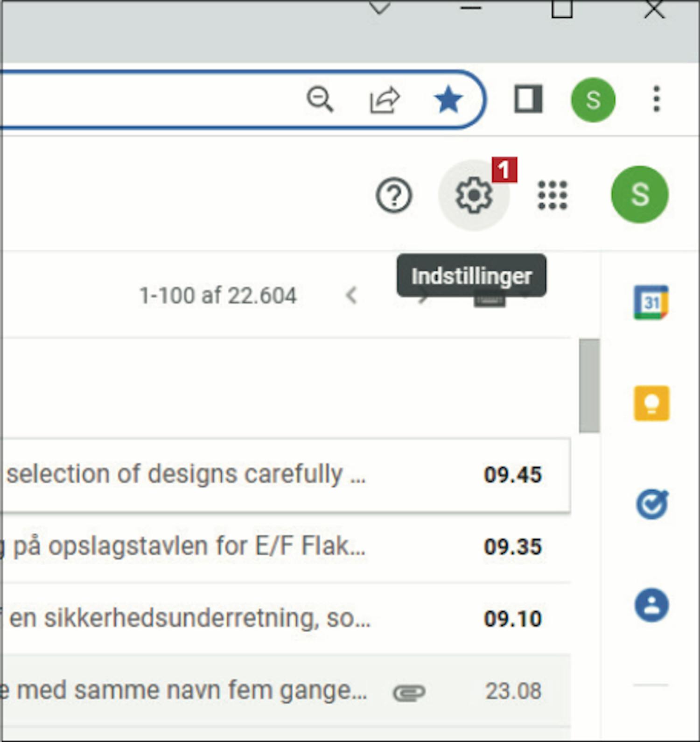Go to newer messages page arrow
The width and height of the screenshot is (700, 742).
pyautogui.click(x=351, y=295)
